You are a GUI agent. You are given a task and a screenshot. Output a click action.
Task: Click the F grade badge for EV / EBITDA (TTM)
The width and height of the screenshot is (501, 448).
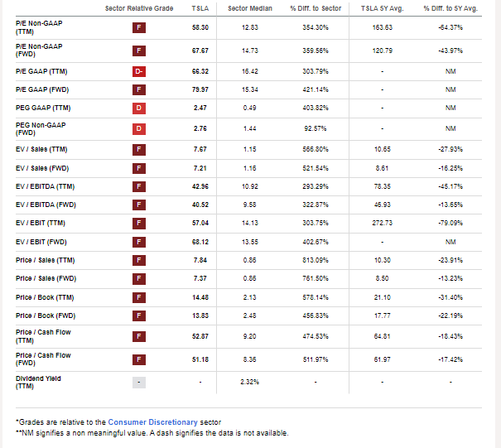coord(139,186)
